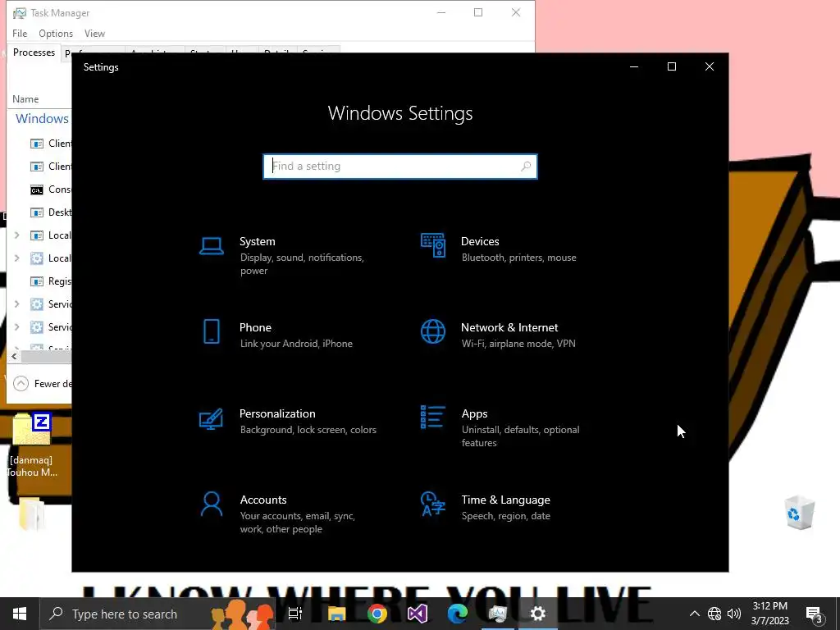Screen dimensions: 840x630
Task: Open the Apps list icon
Action: tap(433, 418)
